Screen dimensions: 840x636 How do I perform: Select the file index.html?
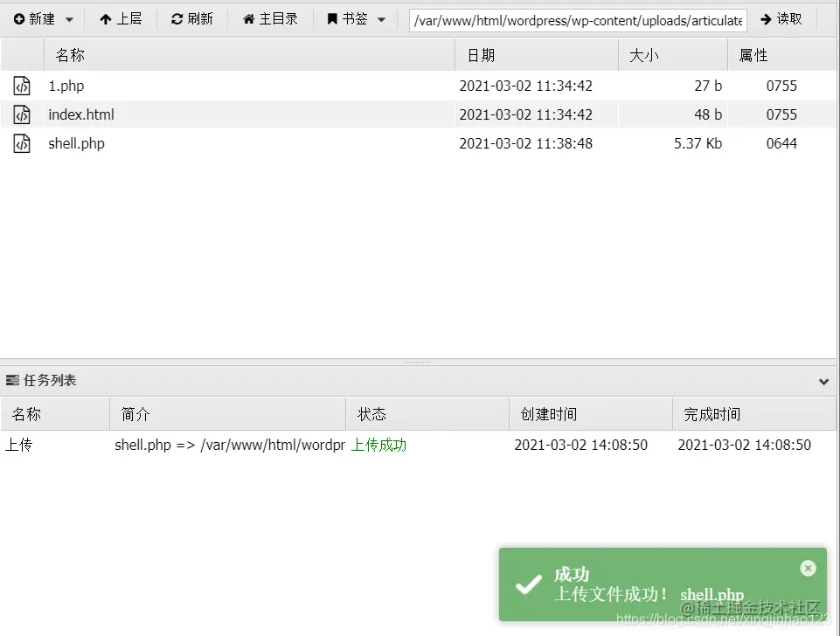(81, 114)
